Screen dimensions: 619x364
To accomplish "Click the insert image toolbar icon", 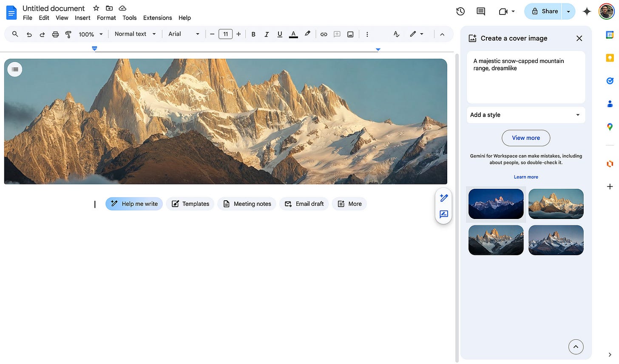I will click(350, 34).
